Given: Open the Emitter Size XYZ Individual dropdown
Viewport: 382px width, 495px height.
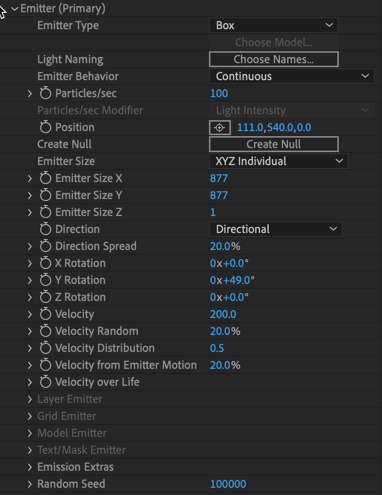Looking at the screenshot, I should [279, 161].
